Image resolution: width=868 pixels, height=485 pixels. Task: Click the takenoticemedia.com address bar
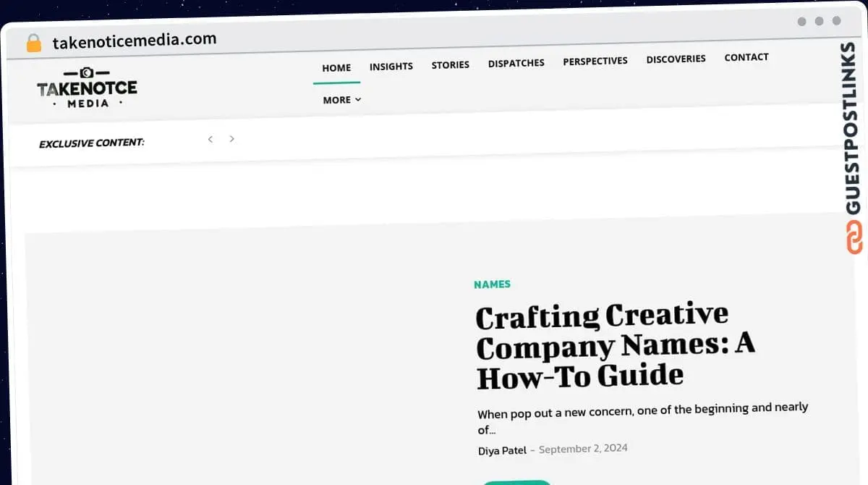coord(135,41)
